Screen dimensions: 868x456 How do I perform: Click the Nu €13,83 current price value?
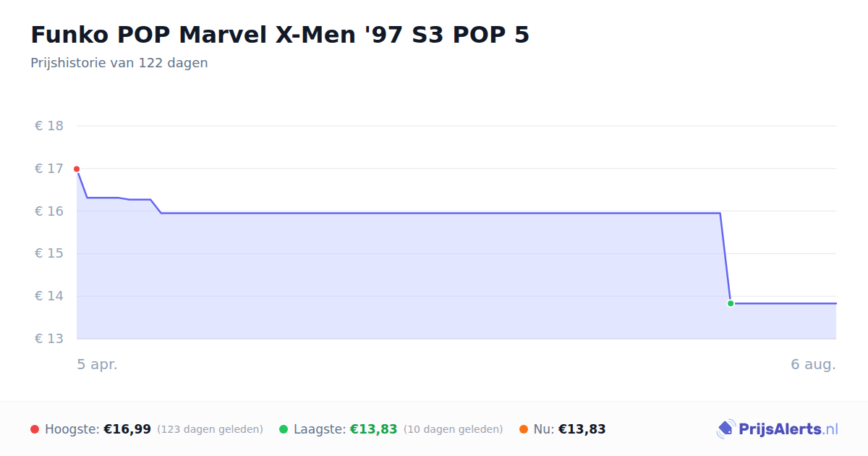tap(582, 429)
